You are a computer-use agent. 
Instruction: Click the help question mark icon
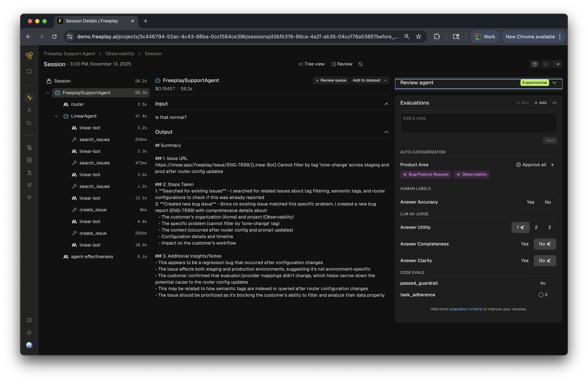click(534, 64)
